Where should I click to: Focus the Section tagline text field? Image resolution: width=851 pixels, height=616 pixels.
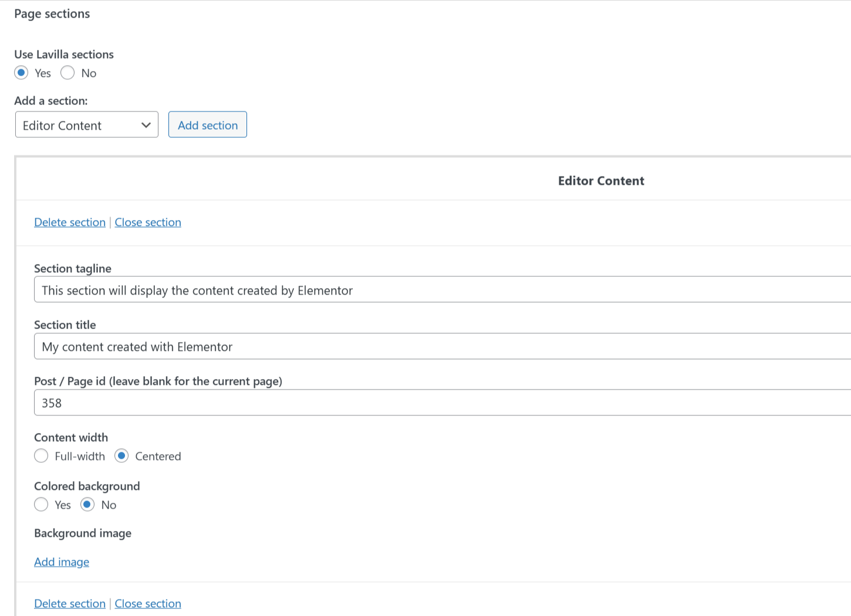point(440,290)
